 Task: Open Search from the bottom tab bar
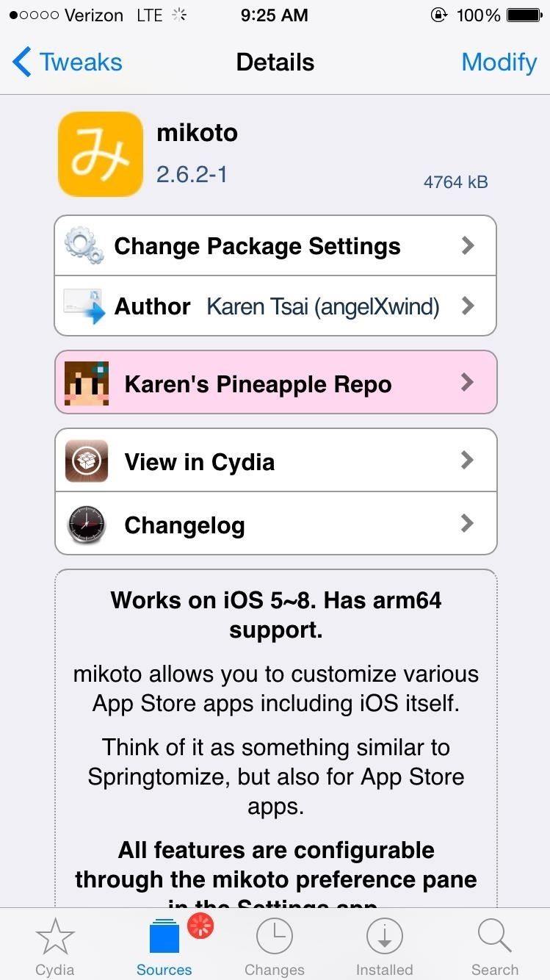494,944
